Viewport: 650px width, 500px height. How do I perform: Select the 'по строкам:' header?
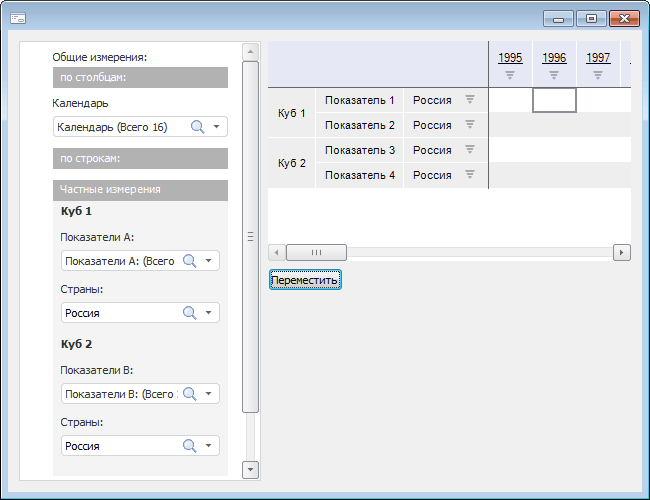[x=140, y=158]
